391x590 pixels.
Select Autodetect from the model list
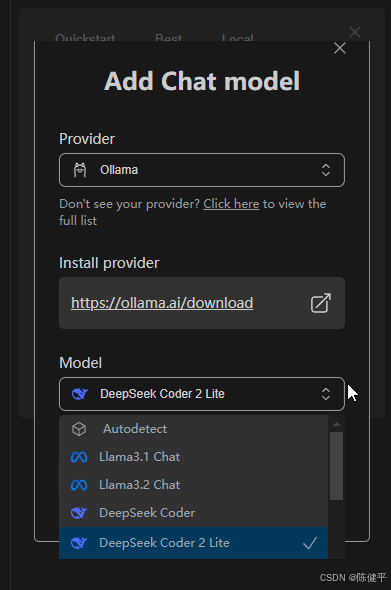pos(193,429)
